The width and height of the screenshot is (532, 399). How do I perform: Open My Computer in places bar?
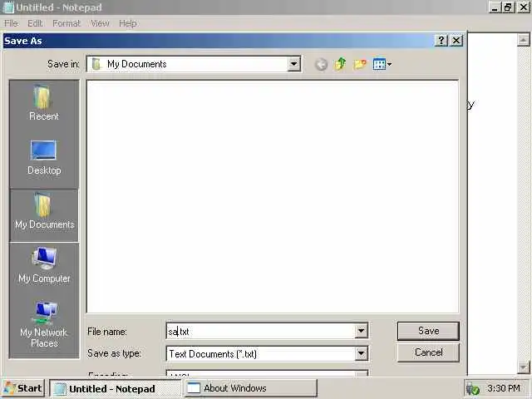[x=44, y=265]
